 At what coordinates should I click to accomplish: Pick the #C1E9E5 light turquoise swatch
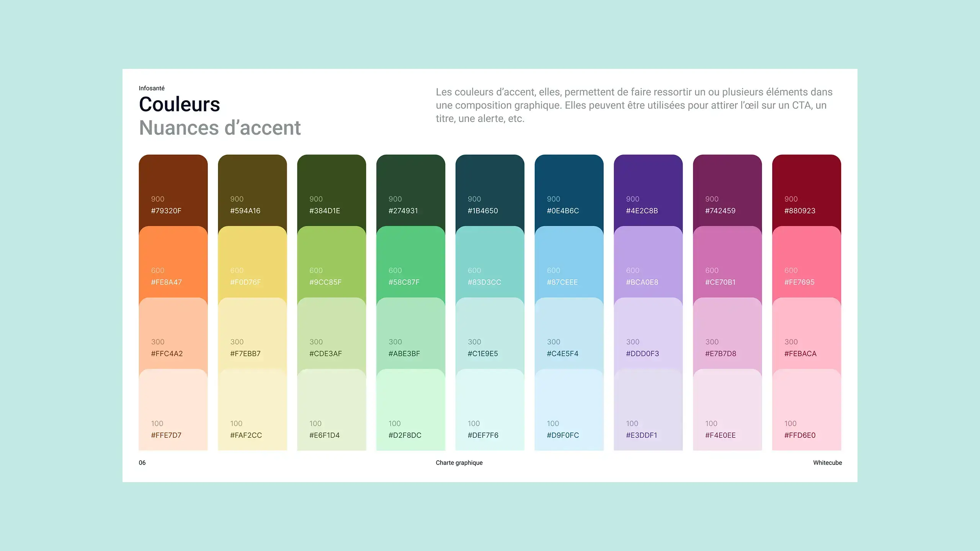click(490, 333)
